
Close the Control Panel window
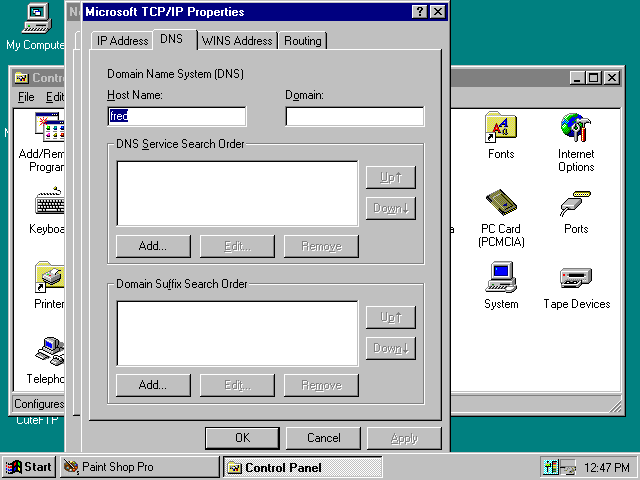click(612, 78)
